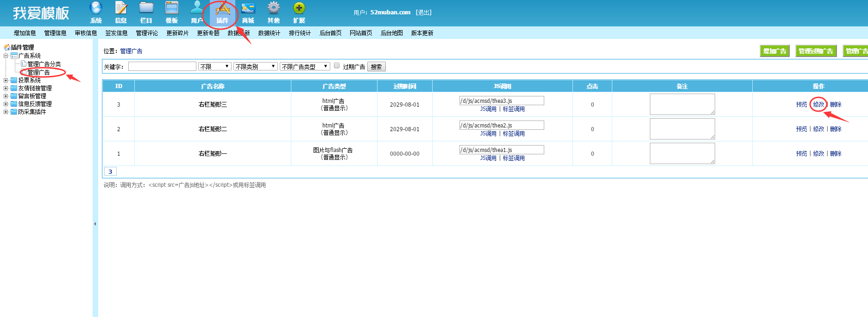Open the 插件 (Plugin) icon
Viewport: 868px width, 317px height.
(x=222, y=8)
